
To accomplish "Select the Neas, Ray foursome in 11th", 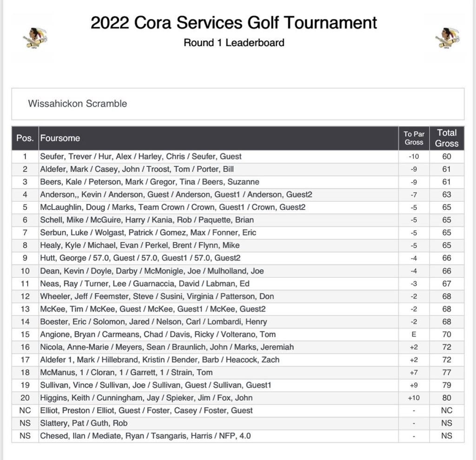I will pos(238,284).
